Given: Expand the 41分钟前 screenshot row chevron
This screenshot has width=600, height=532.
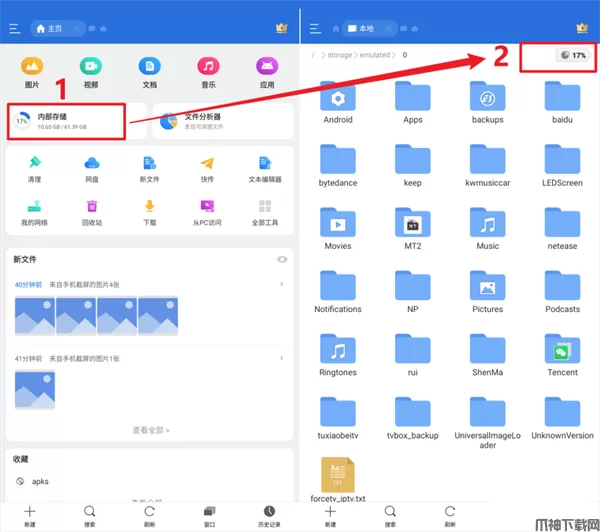Looking at the screenshot, I should coord(282,358).
